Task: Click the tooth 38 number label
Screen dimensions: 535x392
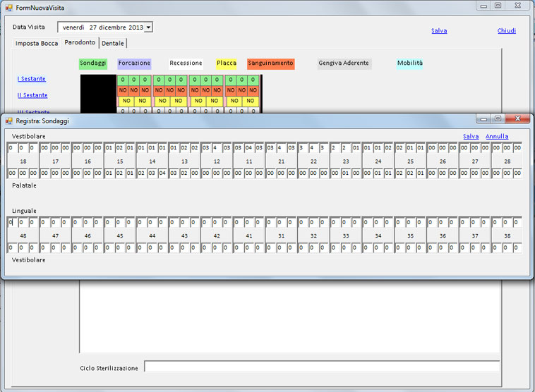Action: pos(507,236)
